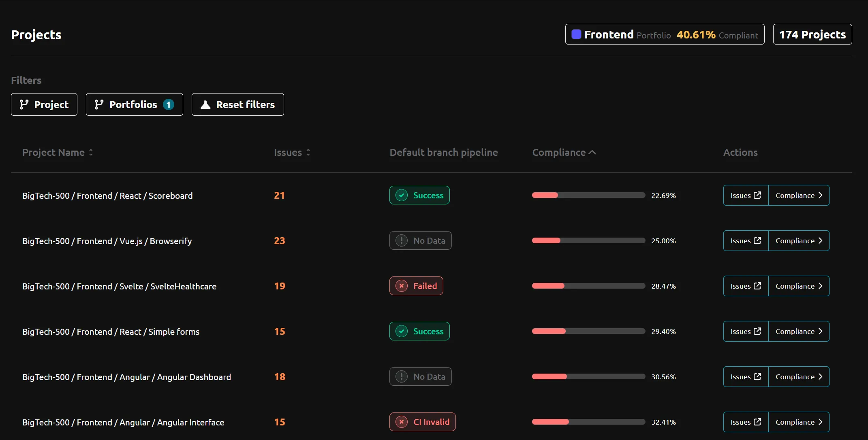
Task: Click the 174 Projects counter badge
Action: pos(812,34)
